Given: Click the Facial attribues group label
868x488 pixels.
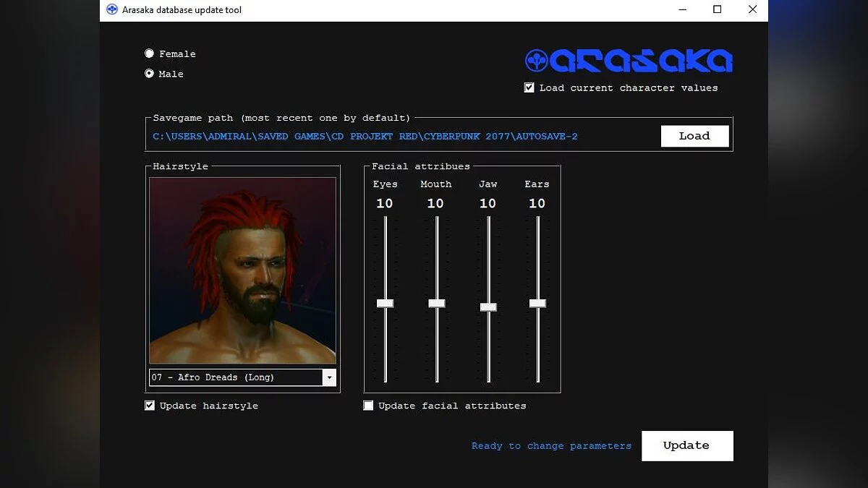Looking at the screenshot, I should point(421,166).
